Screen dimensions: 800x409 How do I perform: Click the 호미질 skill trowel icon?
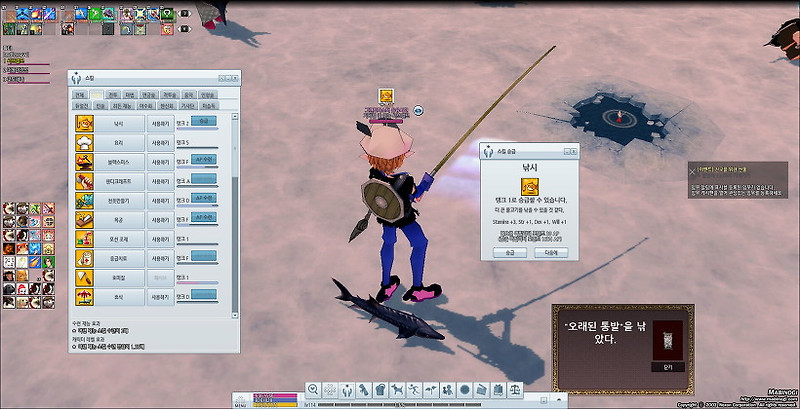(x=84, y=277)
